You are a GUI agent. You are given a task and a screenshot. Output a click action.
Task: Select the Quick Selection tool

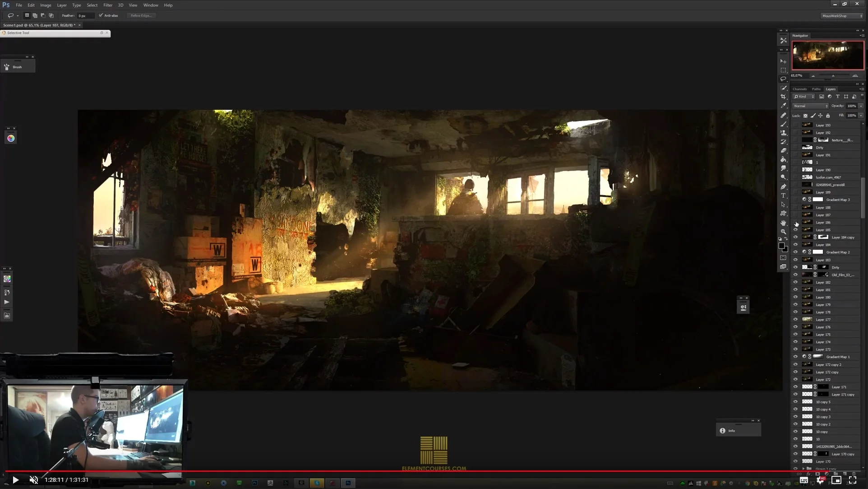click(x=783, y=88)
